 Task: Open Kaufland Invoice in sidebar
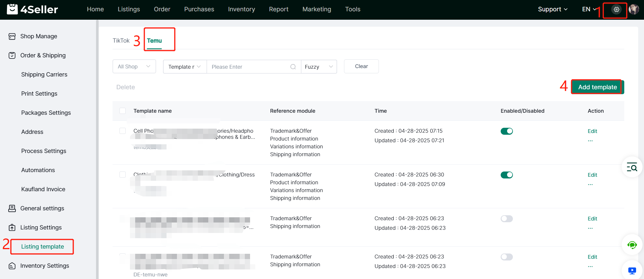coord(43,189)
